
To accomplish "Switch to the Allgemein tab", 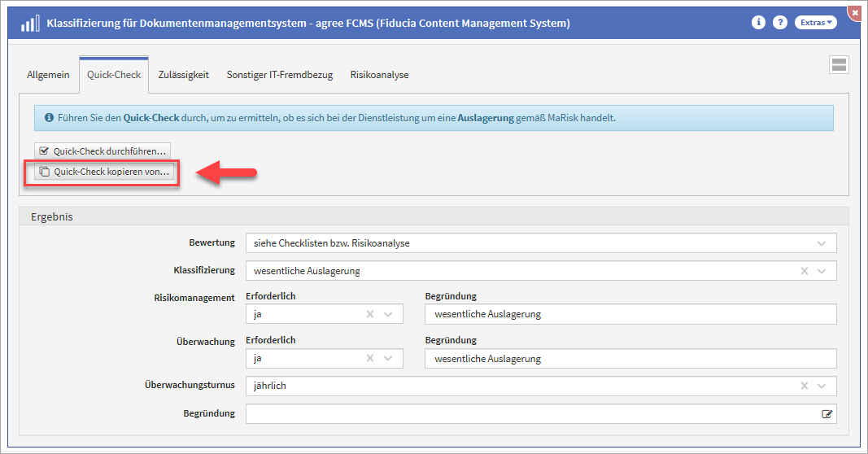I will (x=48, y=75).
